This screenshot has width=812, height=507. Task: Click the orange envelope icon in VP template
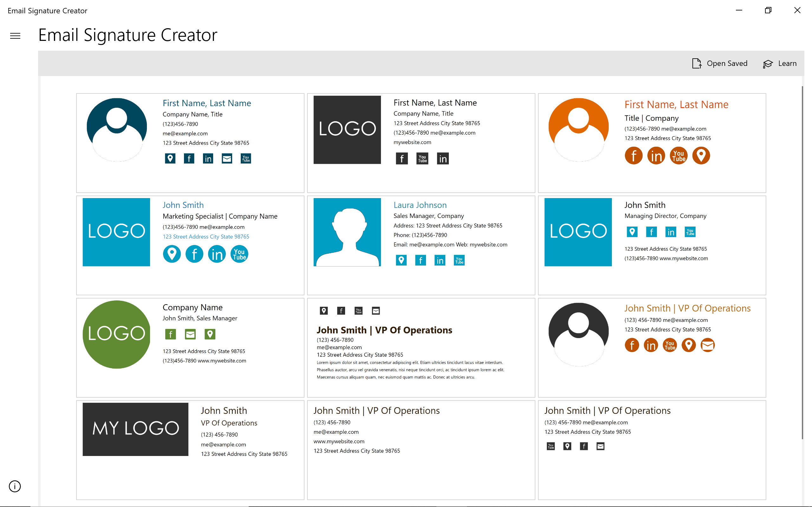coord(708,345)
